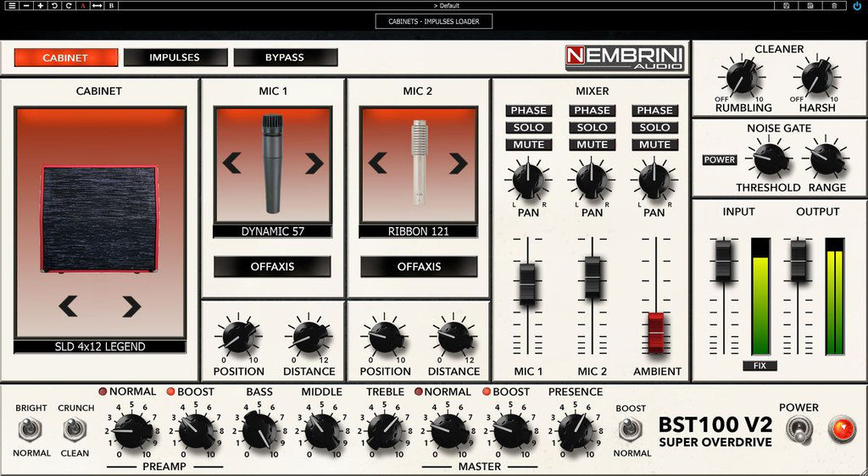Switch to the IMPULSES tab
The height and width of the screenshot is (476, 868).
click(x=175, y=58)
